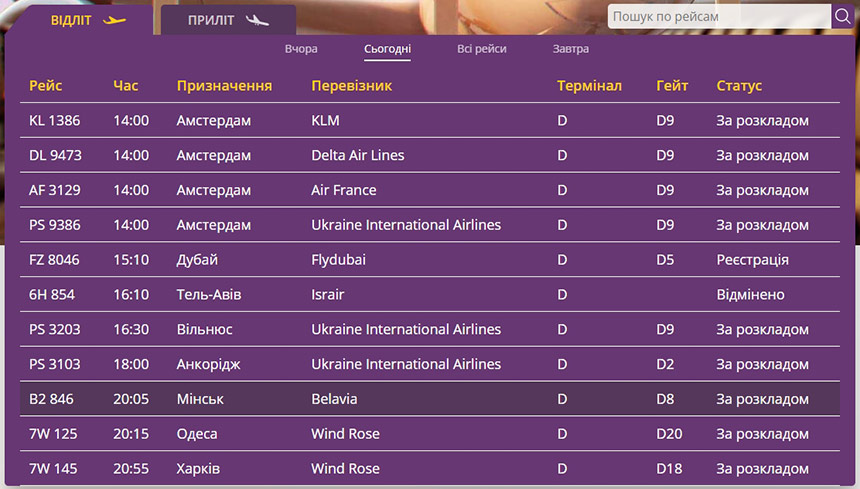The height and width of the screenshot is (489, 860).
Task: Select flight number 7W 125
Action: (x=53, y=434)
